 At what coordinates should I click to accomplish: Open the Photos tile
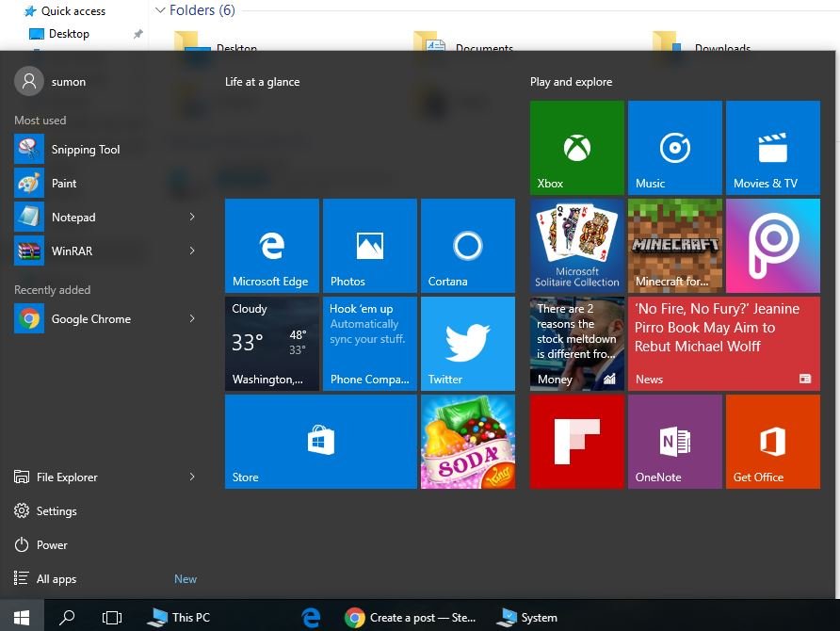370,245
